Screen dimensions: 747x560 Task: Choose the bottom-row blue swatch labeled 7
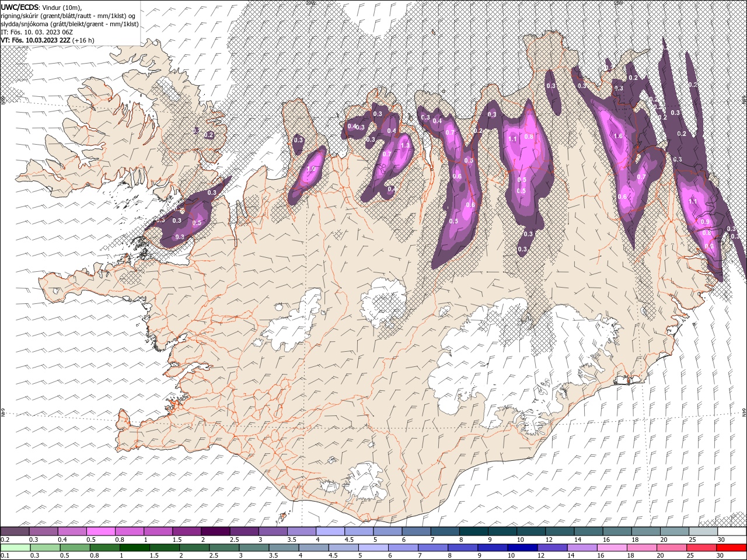click(x=432, y=548)
